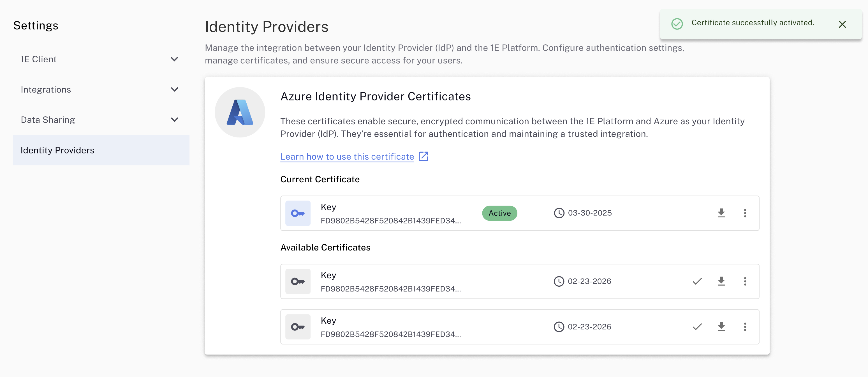
Task: Click the green success check icon in notification
Action: [x=677, y=24]
